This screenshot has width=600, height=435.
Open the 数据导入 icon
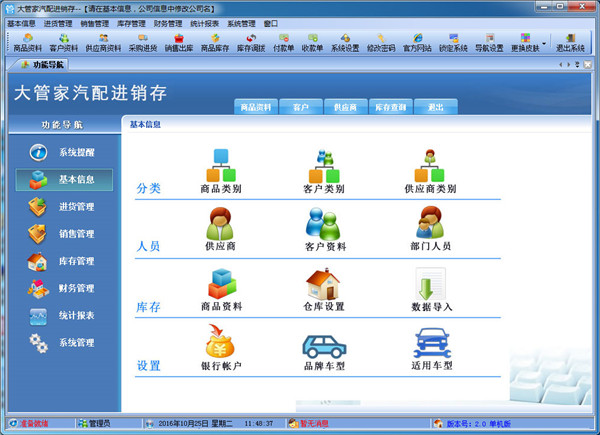click(x=431, y=290)
